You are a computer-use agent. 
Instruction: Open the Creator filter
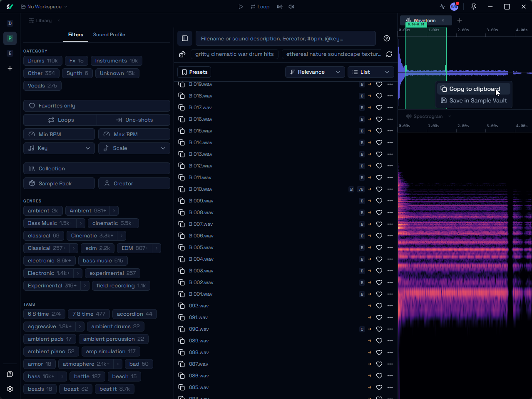point(134,183)
